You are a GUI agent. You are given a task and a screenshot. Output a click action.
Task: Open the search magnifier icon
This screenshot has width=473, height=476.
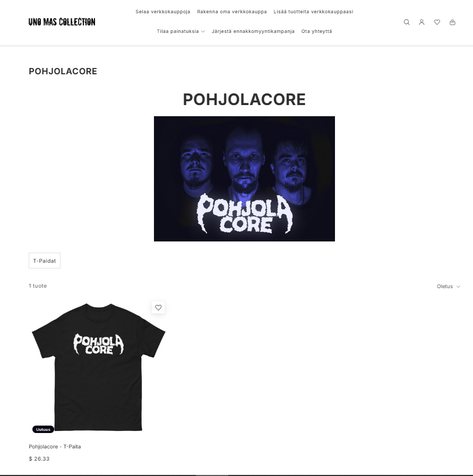[x=407, y=22]
